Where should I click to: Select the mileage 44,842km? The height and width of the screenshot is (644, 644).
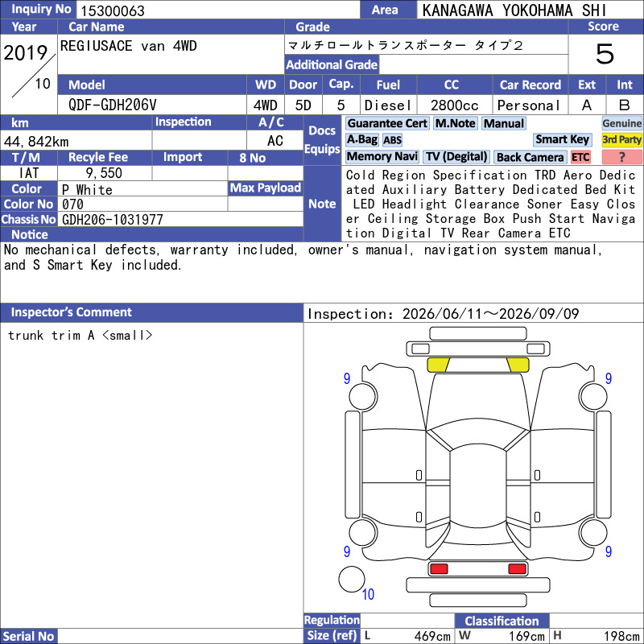pyautogui.click(x=36, y=142)
